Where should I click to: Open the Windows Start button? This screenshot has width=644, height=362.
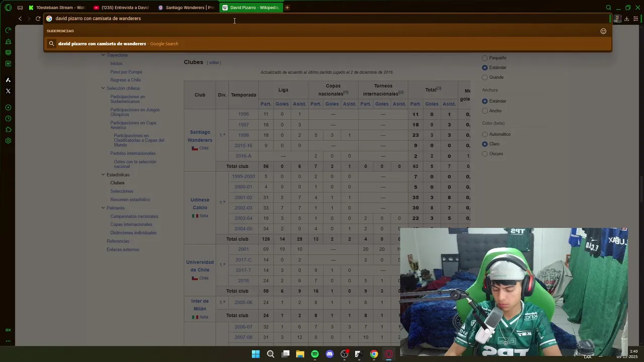(256, 354)
